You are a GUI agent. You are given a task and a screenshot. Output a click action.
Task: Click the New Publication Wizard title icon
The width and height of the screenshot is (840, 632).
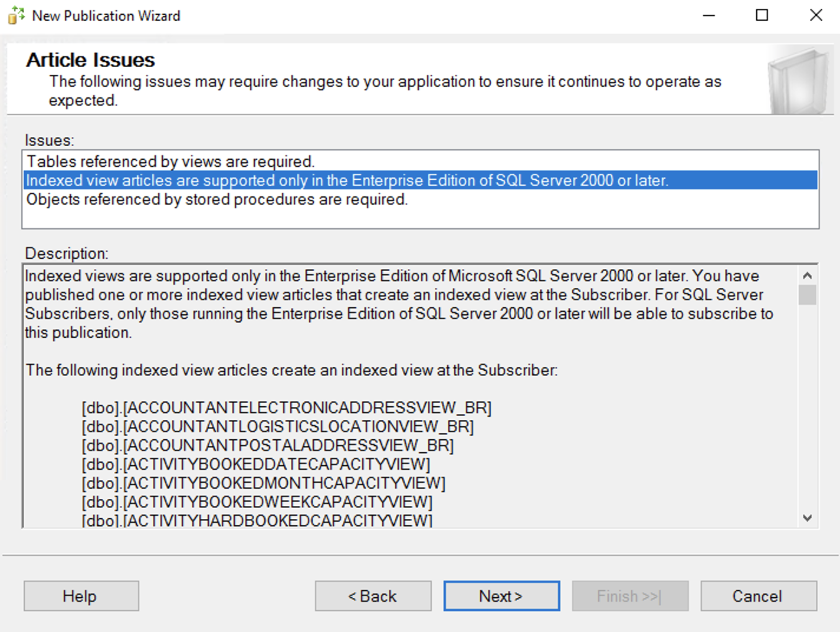pyautogui.click(x=16, y=15)
